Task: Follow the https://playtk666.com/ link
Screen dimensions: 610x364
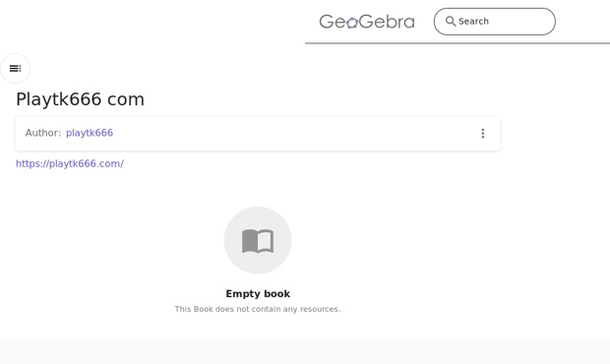Action: 70,163
